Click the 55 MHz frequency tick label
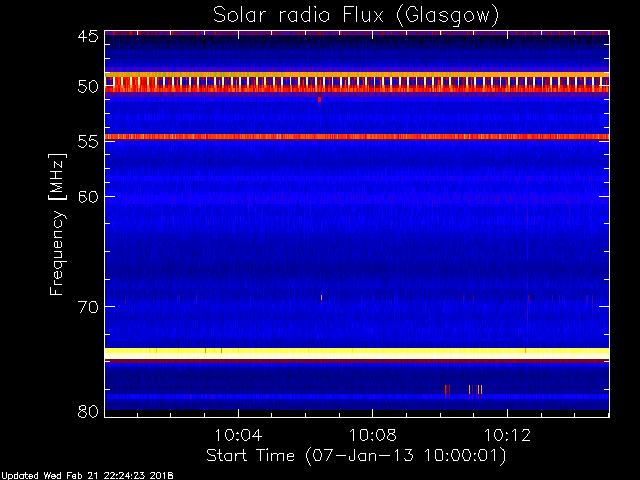 click(87, 142)
